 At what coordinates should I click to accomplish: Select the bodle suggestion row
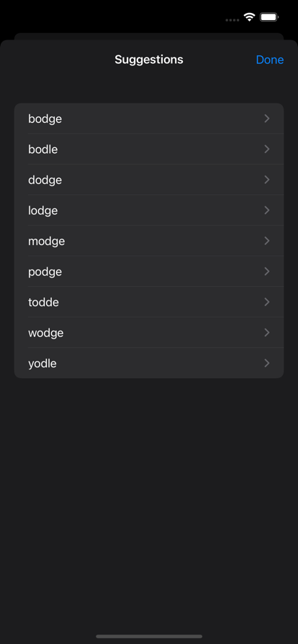tap(149, 149)
